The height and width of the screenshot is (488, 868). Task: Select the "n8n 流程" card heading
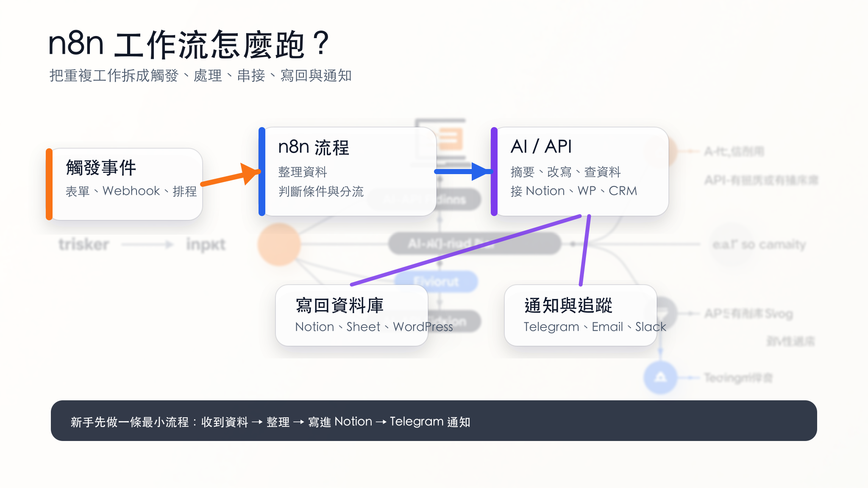point(314,147)
